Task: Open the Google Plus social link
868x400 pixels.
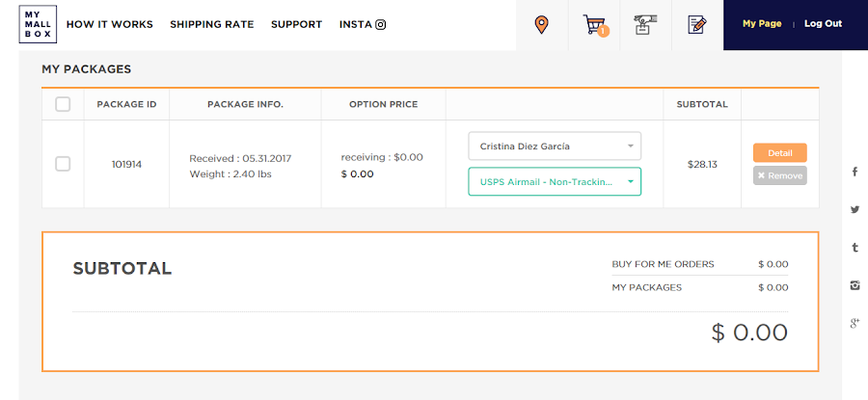Action: [854, 323]
